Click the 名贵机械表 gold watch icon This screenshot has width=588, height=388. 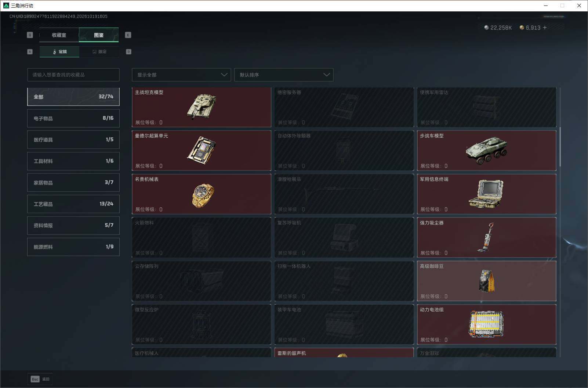(x=203, y=195)
